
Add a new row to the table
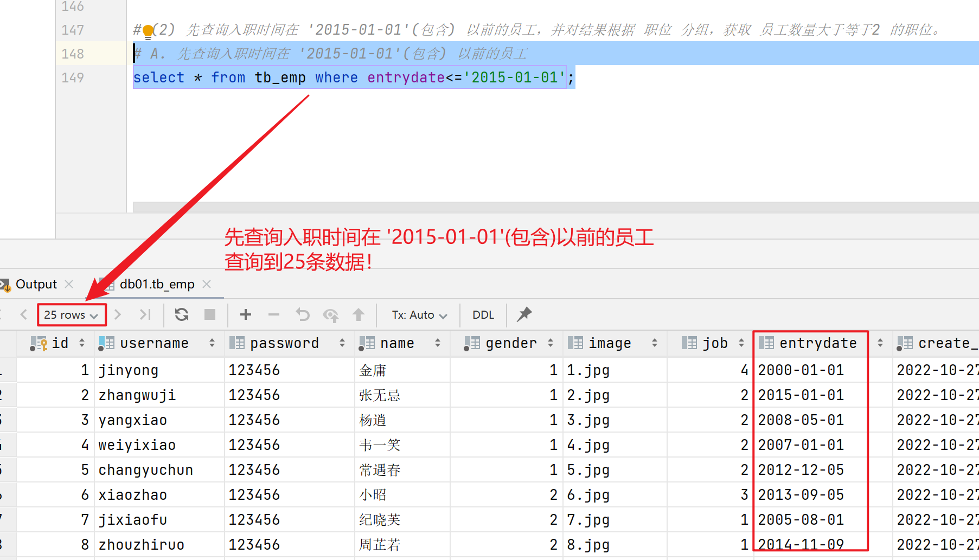(x=246, y=314)
